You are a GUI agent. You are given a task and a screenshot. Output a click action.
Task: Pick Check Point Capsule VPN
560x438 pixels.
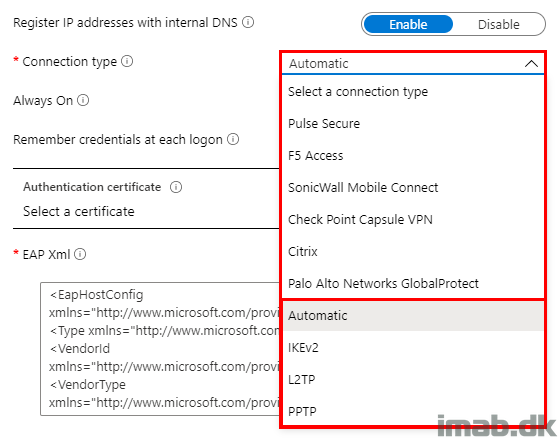click(x=413, y=220)
